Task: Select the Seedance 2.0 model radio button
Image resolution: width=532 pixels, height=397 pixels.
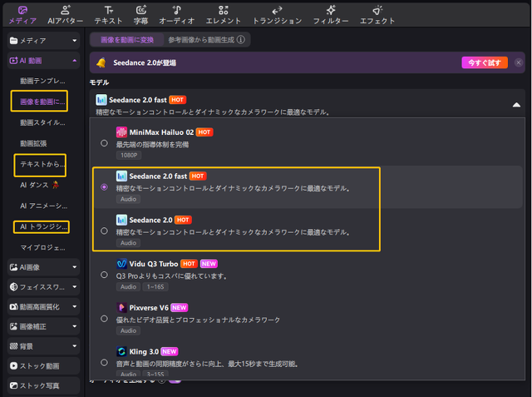Action: click(104, 231)
